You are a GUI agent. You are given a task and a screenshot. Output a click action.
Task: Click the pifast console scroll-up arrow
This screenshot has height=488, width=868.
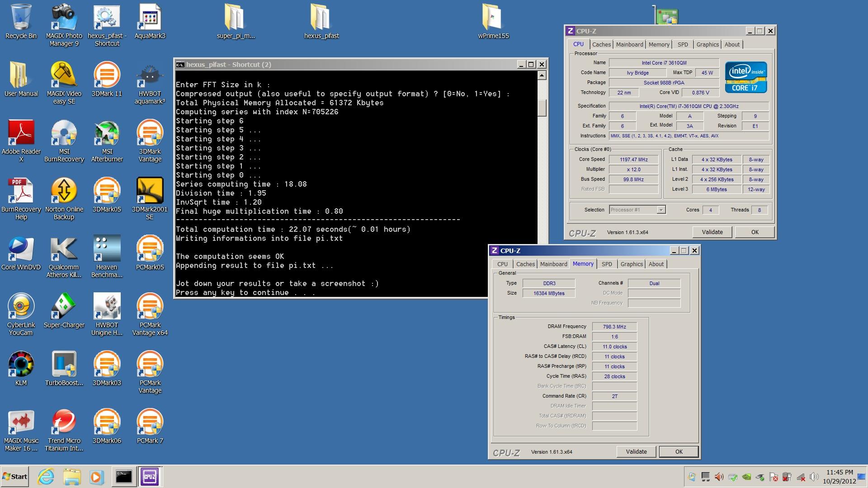pyautogui.click(x=542, y=75)
